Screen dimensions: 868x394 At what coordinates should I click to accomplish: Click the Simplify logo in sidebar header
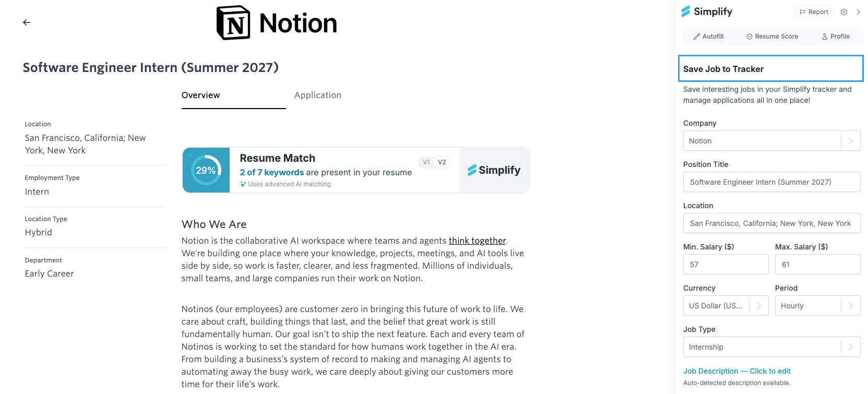pyautogui.click(x=707, y=11)
